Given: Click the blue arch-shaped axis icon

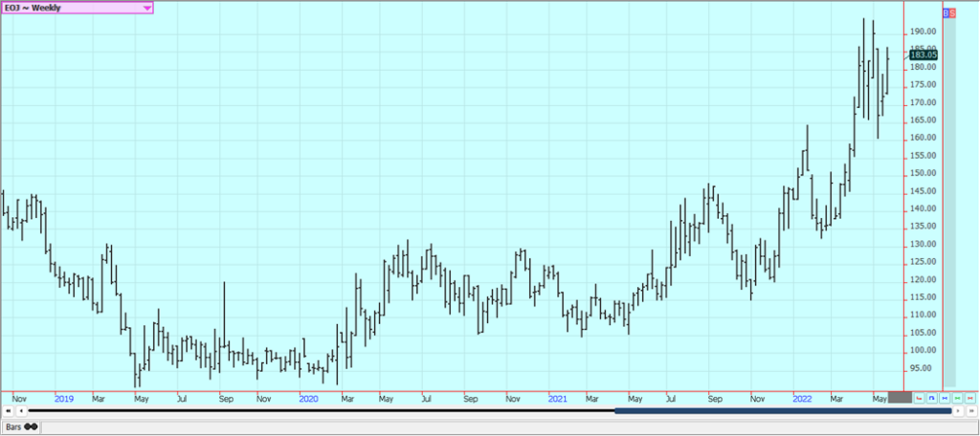Looking at the screenshot, I should (x=931, y=397).
